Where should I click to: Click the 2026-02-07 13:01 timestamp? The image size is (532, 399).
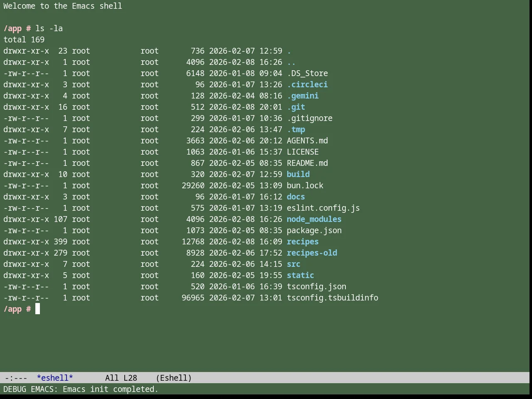point(246,298)
